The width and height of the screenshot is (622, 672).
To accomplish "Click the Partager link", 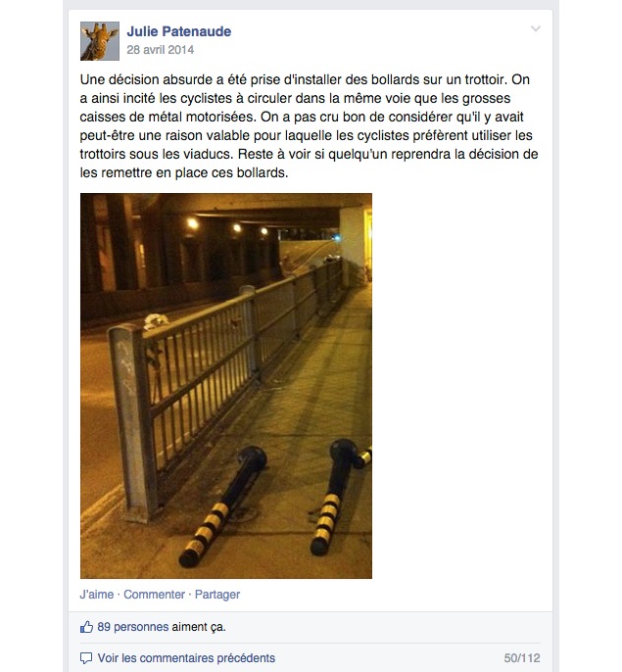I will (217, 595).
